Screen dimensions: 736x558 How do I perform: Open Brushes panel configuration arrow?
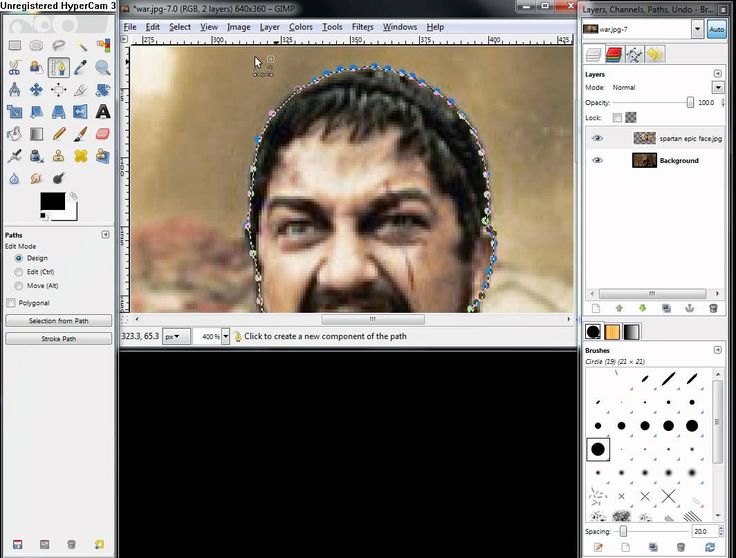click(x=717, y=350)
